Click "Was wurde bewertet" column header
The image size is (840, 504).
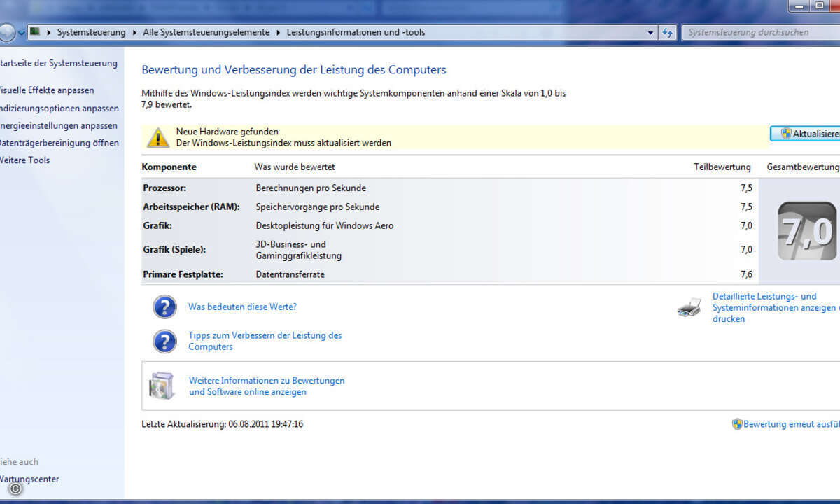295,167
